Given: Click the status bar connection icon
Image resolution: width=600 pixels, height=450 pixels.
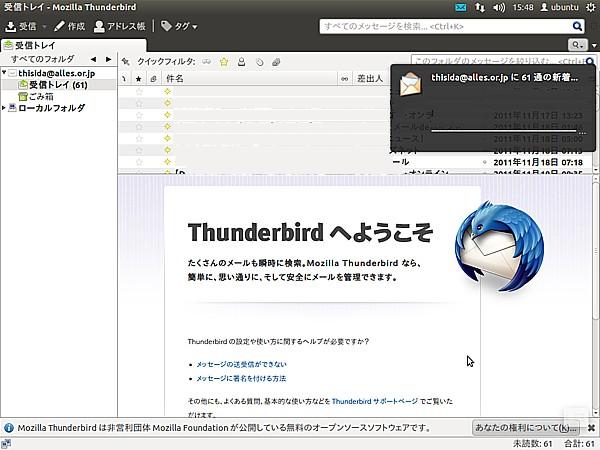Looking at the screenshot, I should click(x=6, y=444).
